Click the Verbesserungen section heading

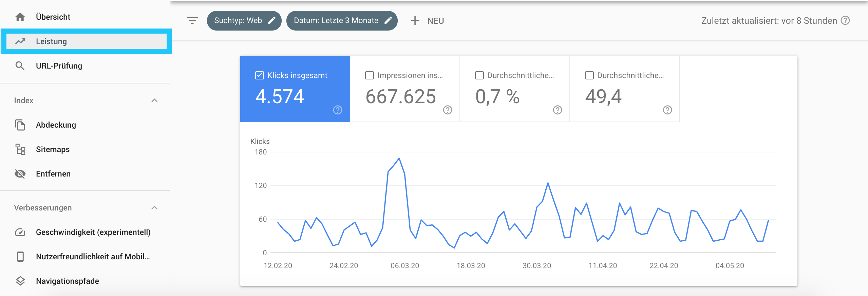43,208
